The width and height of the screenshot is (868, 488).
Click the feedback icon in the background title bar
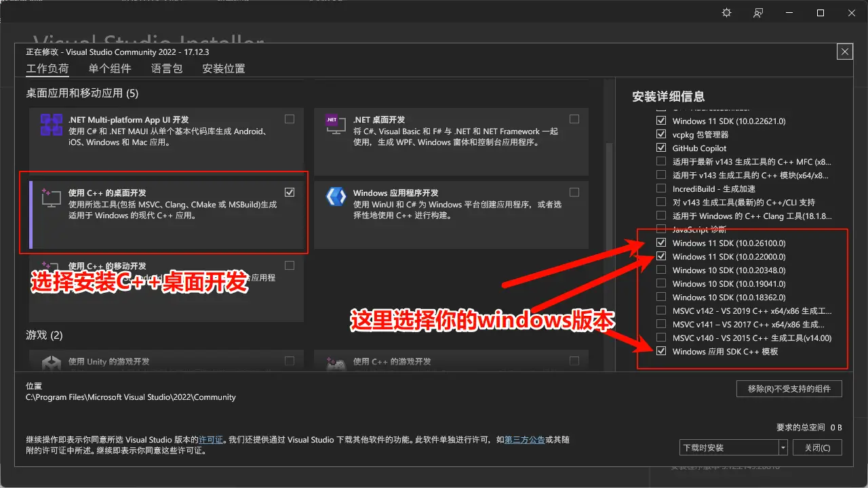point(758,13)
